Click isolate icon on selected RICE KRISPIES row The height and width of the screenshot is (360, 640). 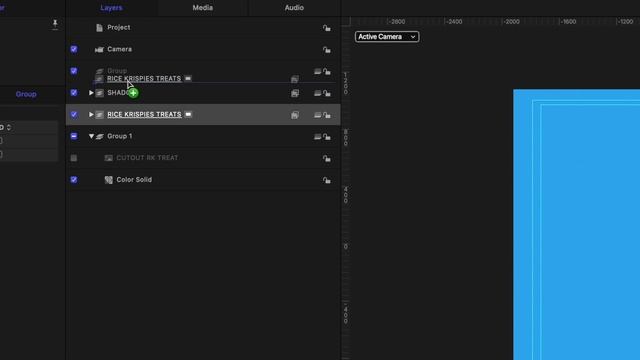coord(295,115)
